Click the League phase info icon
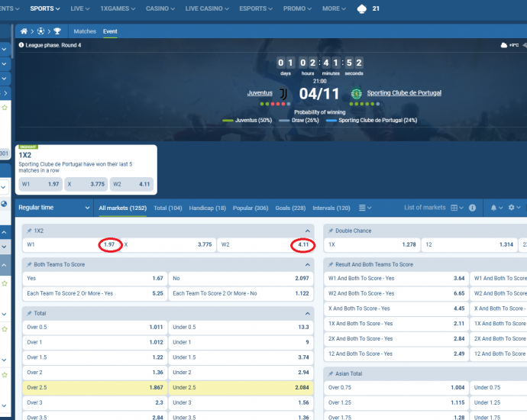 coord(21,45)
